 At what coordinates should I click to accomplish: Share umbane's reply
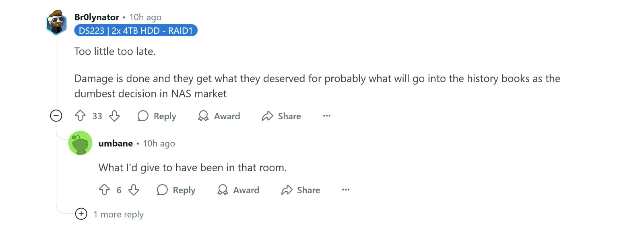(301, 190)
